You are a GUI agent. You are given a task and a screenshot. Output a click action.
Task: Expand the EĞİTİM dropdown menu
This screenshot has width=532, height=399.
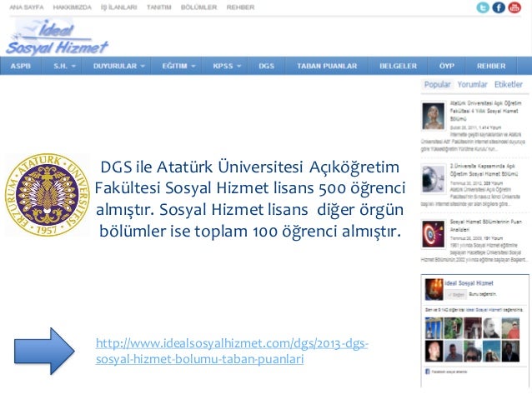(178, 66)
